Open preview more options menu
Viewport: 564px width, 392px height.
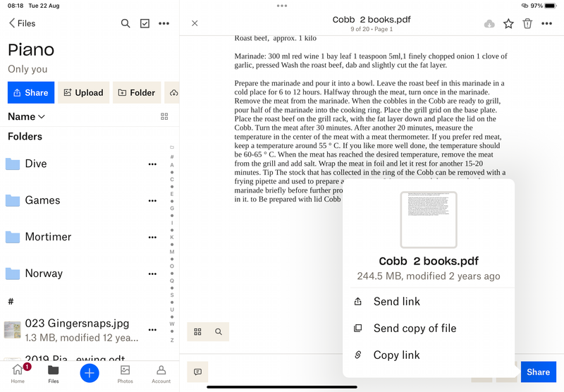pyautogui.click(x=547, y=24)
